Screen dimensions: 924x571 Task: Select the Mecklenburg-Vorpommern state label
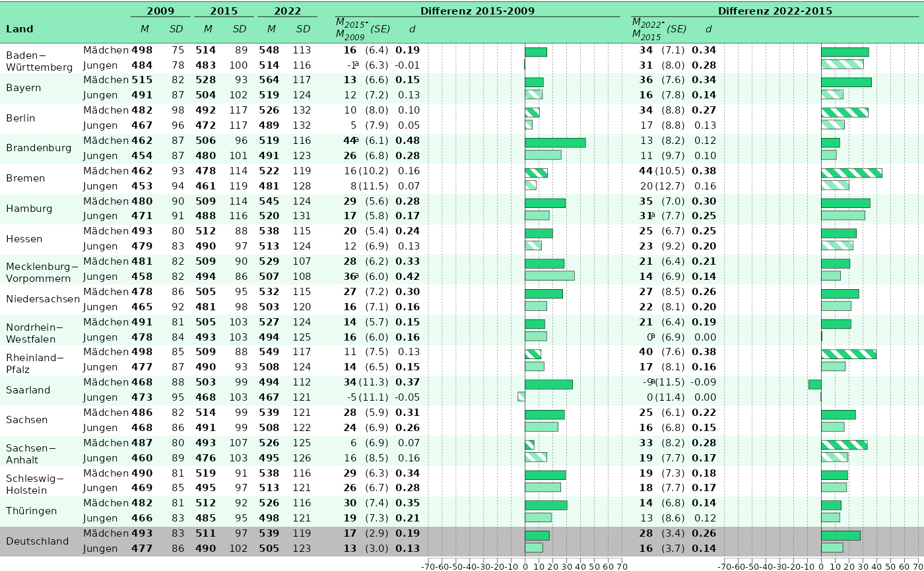[x=42, y=273]
